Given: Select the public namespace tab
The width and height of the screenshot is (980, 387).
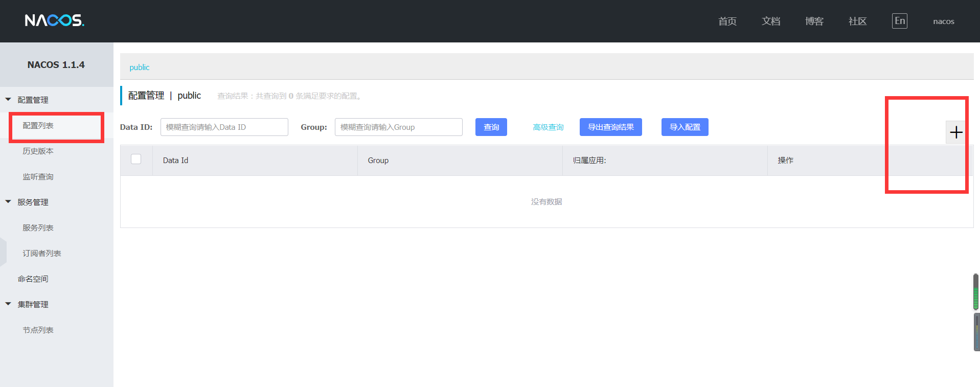Looking at the screenshot, I should coord(140,67).
